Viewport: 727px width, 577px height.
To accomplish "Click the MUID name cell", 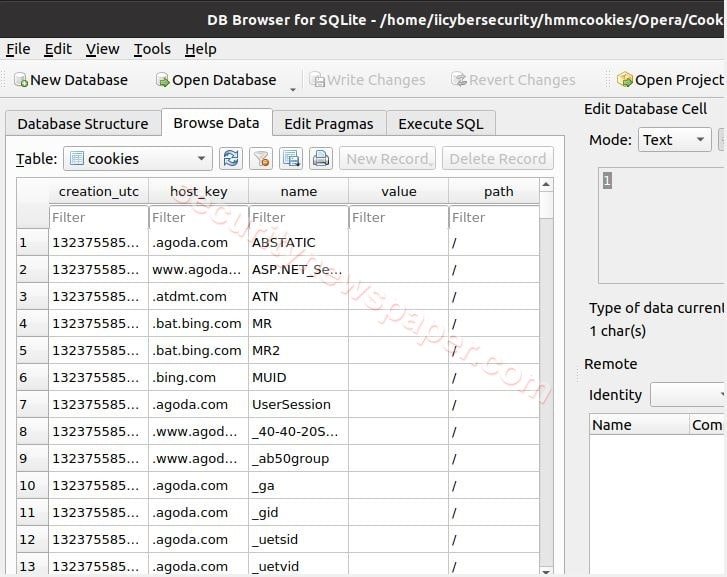I will pos(299,377).
